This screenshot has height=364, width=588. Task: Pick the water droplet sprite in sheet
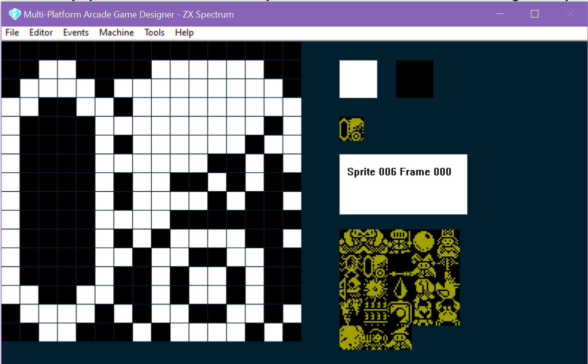[x=400, y=289]
